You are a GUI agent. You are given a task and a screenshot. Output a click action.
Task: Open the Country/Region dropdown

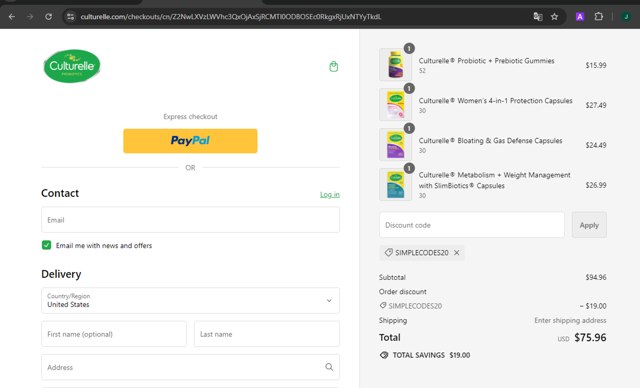(190, 300)
